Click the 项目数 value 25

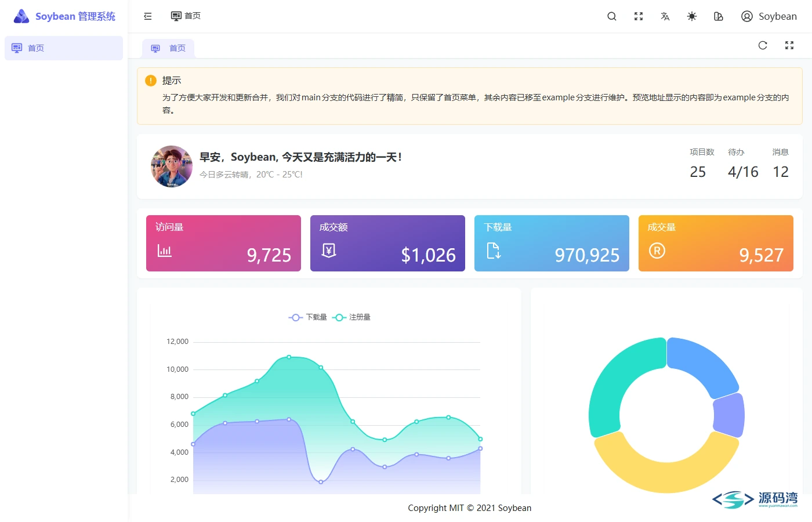coord(698,172)
